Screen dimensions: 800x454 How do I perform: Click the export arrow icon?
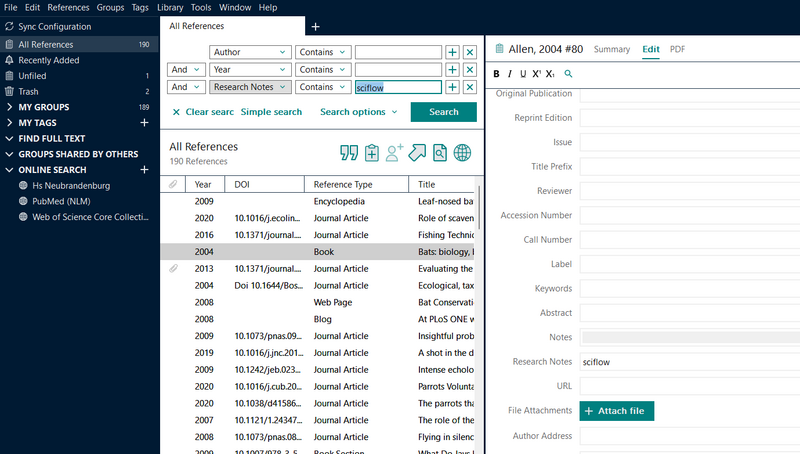pyautogui.click(x=417, y=153)
